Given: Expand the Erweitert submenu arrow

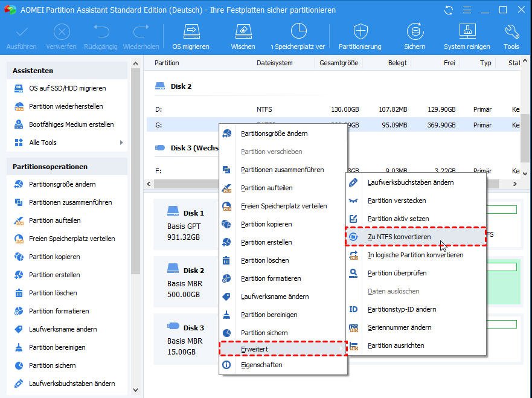Looking at the screenshot, I should pyautogui.click(x=341, y=349).
